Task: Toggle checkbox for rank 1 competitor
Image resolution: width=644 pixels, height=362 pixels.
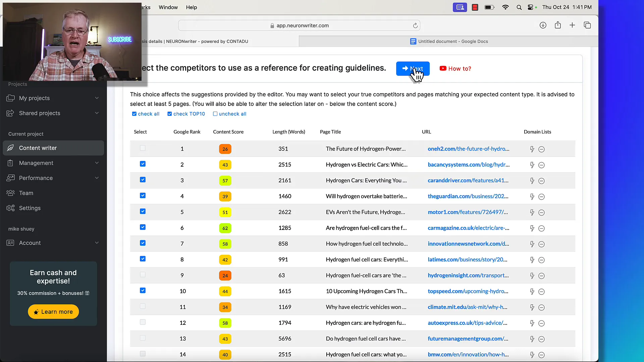Action: click(143, 148)
